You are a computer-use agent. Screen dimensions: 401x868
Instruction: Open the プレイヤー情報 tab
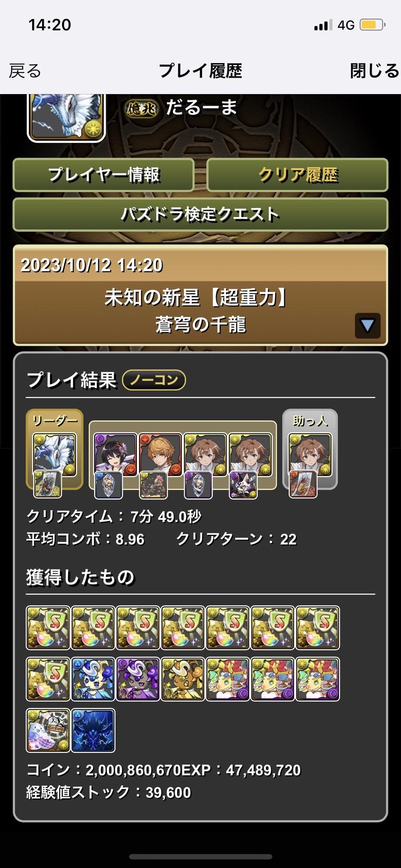pos(103,175)
